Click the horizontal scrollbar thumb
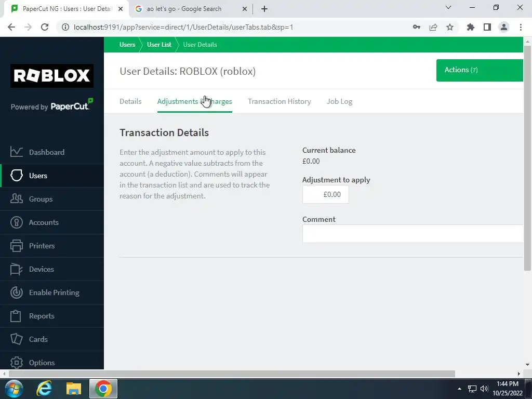This screenshot has width=532, height=399. (232, 374)
